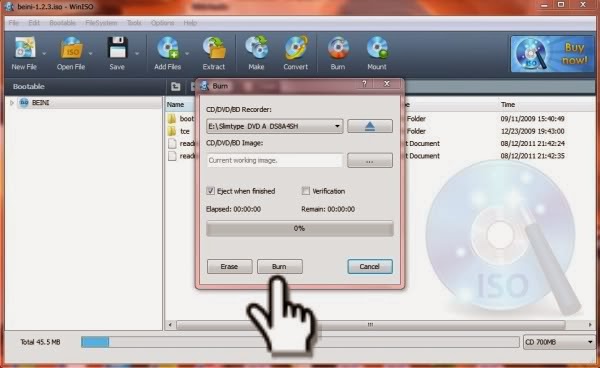Open the Add Files dropdown arrow
This screenshot has width=600, height=368.
pos(187,54)
